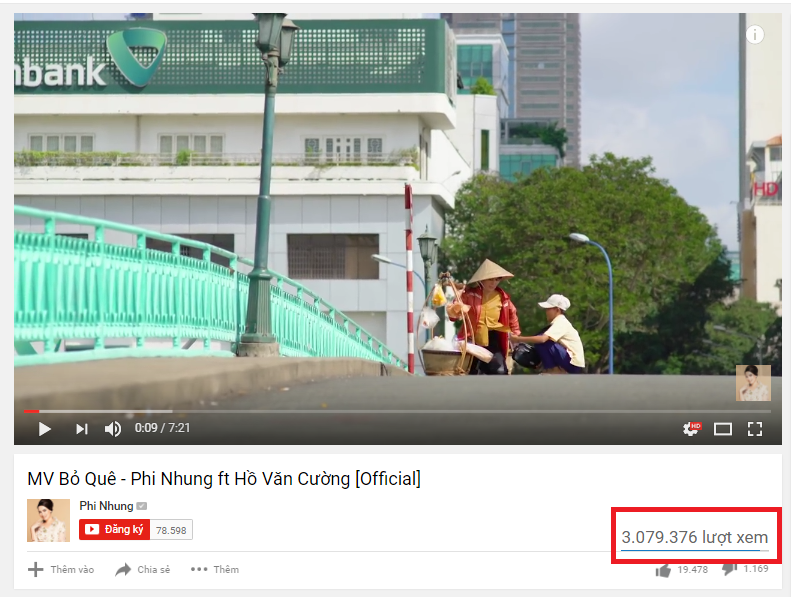Share video using Chia sẻ

coord(143,569)
